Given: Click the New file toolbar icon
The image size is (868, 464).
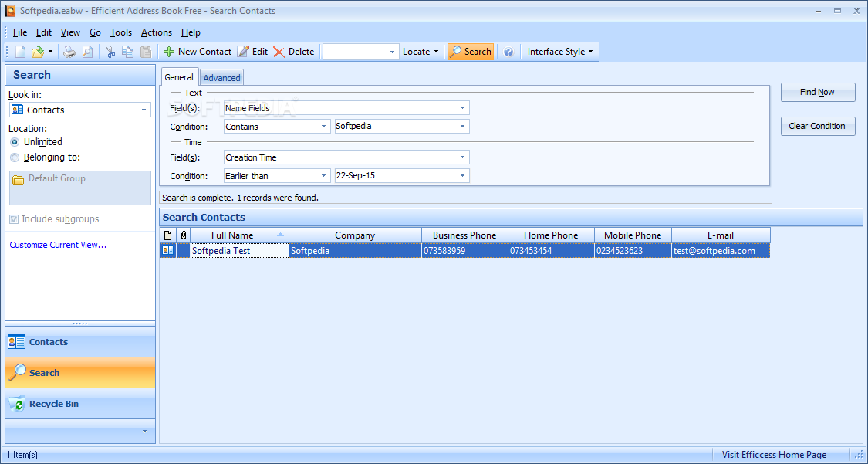Looking at the screenshot, I should tap(21, 52).
